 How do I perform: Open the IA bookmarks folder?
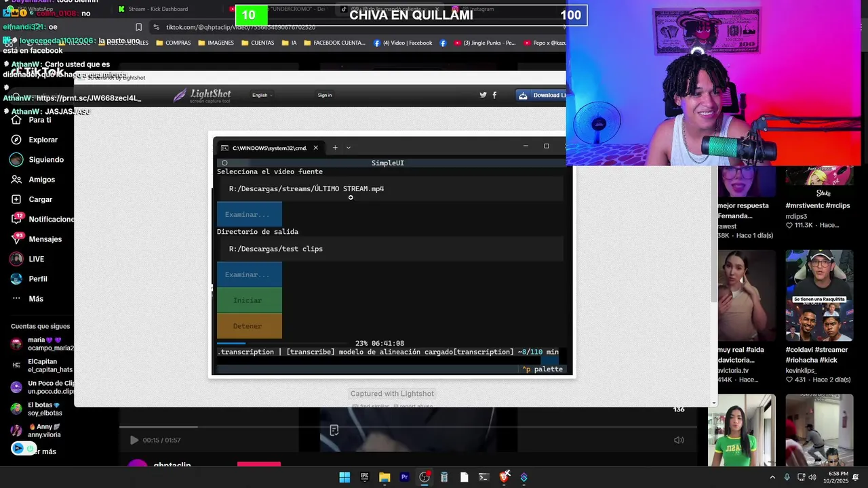pyautogui.click(x=288, y=43)
